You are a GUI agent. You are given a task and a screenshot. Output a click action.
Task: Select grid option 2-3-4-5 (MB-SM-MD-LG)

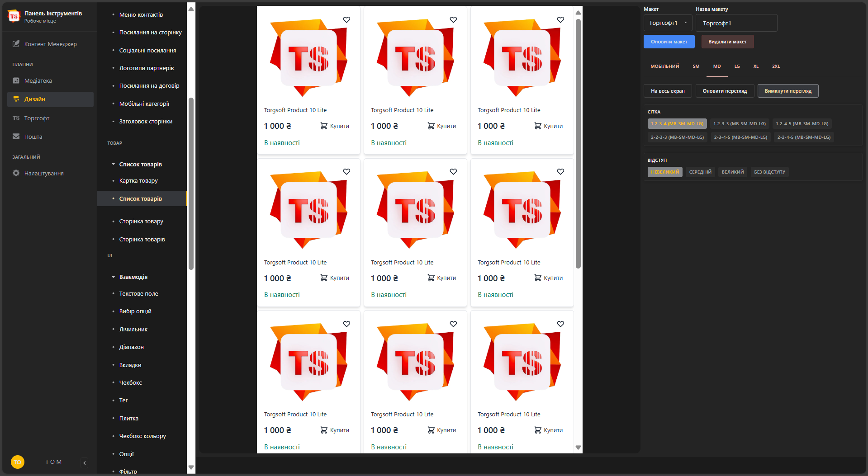coord(740,137)
